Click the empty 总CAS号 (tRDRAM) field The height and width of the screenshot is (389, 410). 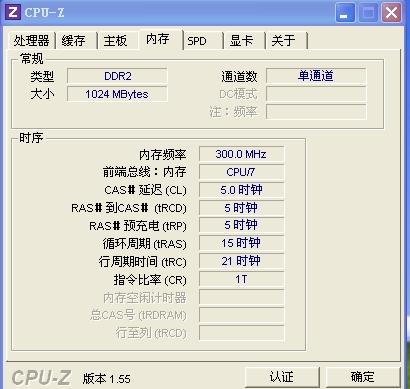click(x=241, y=315)
